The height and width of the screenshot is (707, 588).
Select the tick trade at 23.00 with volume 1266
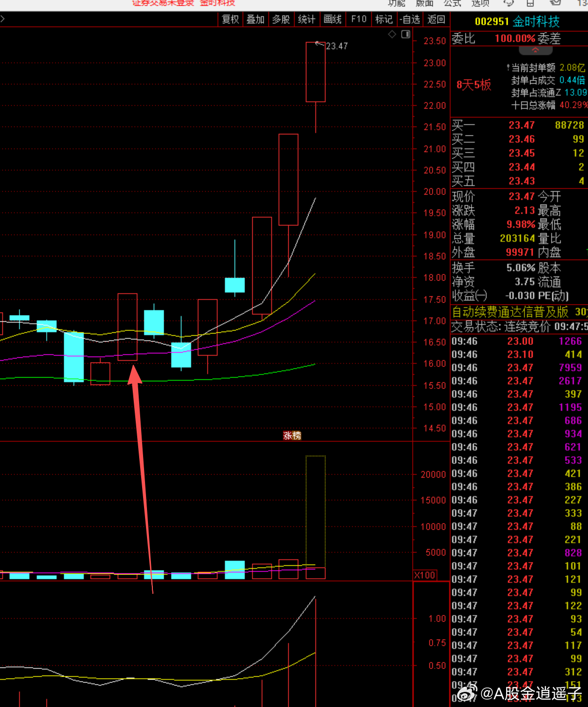tap(517, 341)
